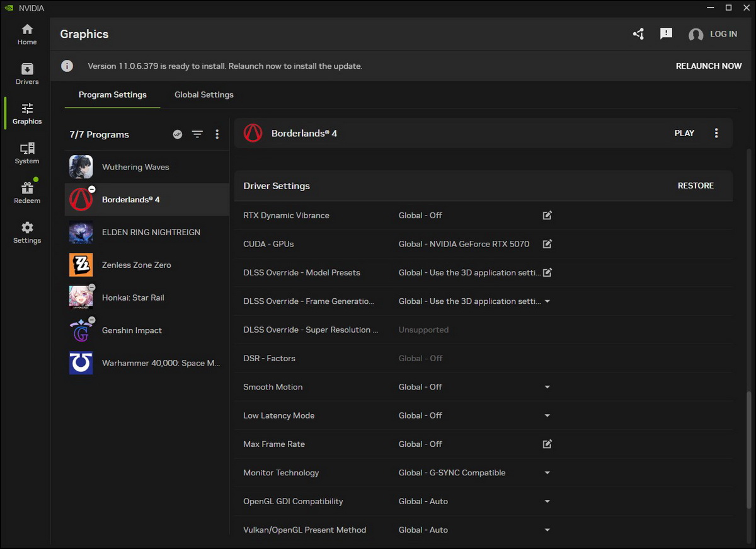Open the feedback notification icon

(666, 34)
